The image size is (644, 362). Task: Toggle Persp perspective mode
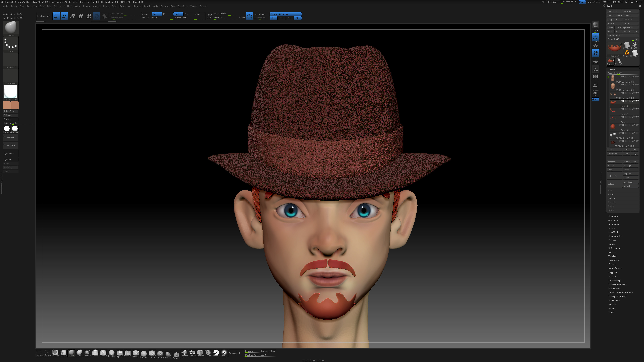click(595, 37)
